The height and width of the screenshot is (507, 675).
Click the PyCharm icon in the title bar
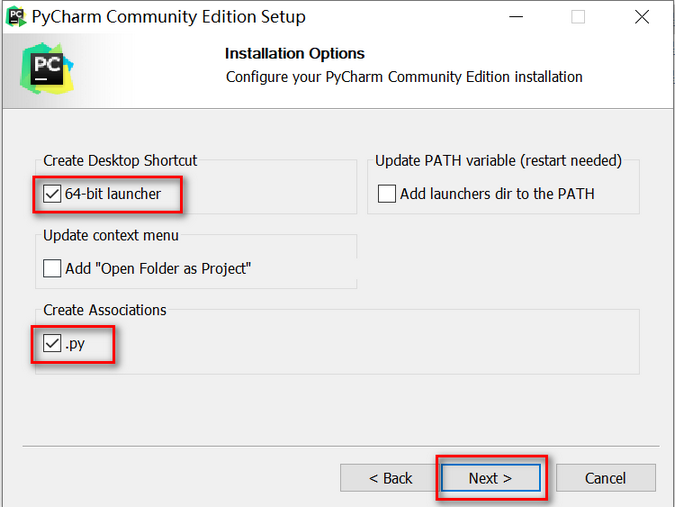[16, 17]
